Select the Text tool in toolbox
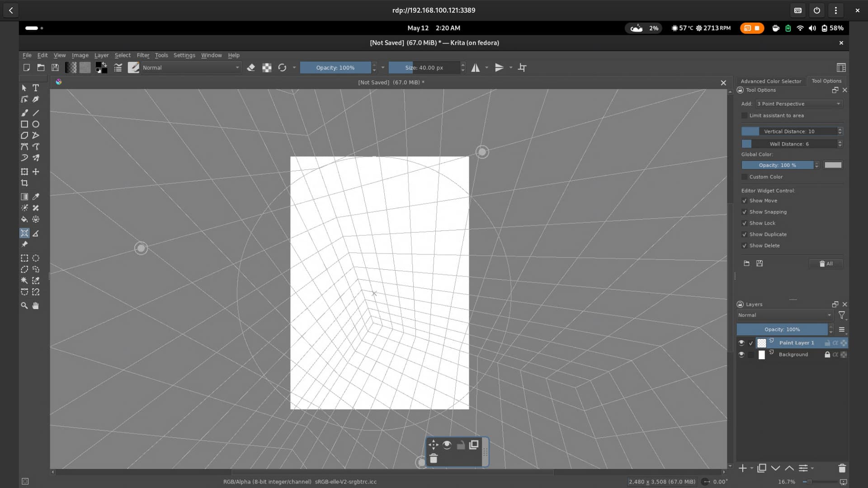Image resolution: width=868 pixels, height=488 pixels. [x=36, y=88]
